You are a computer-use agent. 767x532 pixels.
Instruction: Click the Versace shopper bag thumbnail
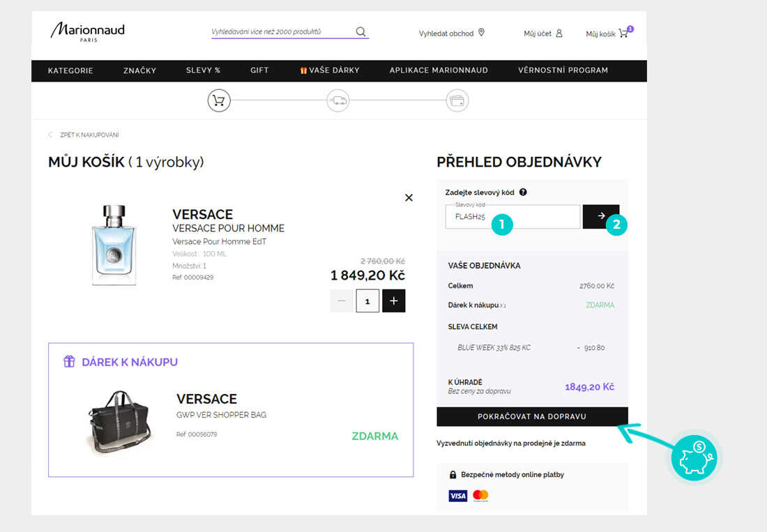tap(120, 423)
